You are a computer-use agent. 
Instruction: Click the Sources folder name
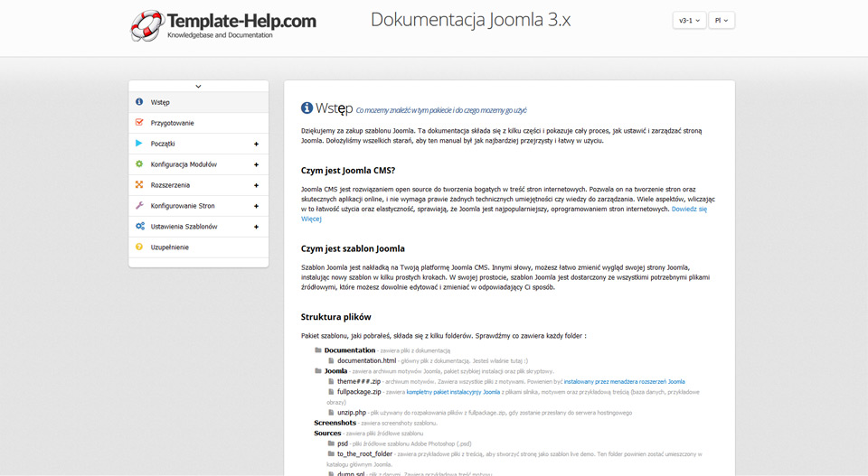[327, 433]
